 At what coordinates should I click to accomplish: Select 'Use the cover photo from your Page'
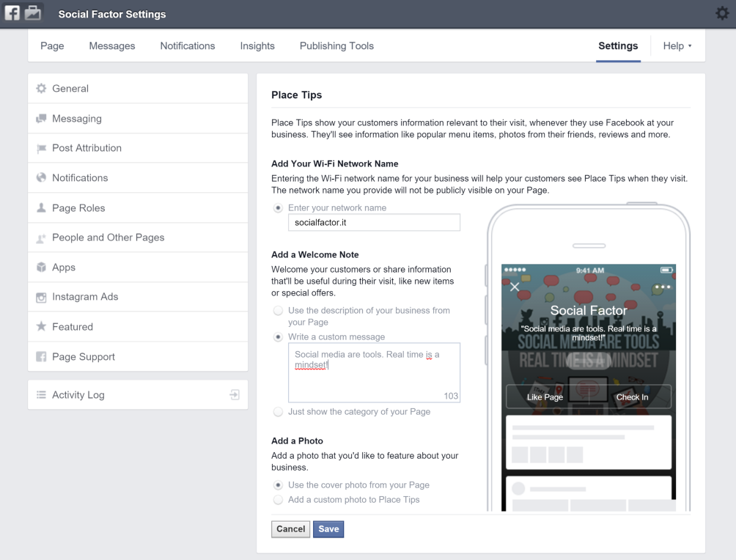[278, 485]
